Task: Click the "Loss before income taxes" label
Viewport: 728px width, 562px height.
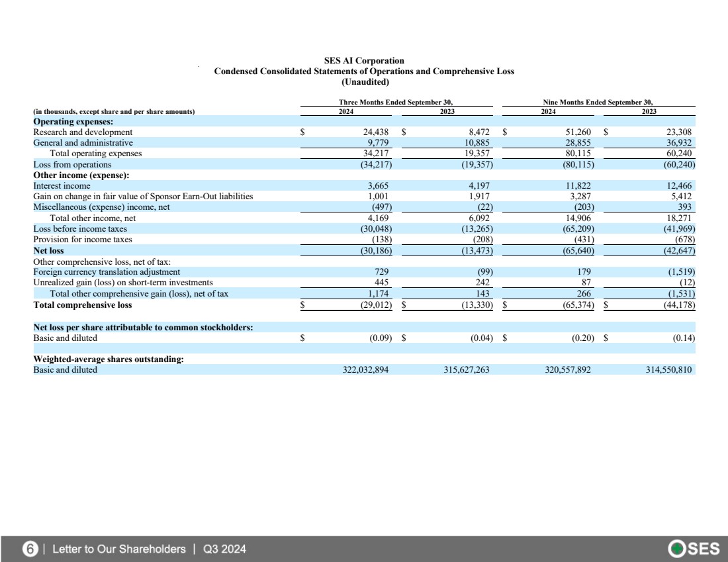Action: [x=80, y=228]
